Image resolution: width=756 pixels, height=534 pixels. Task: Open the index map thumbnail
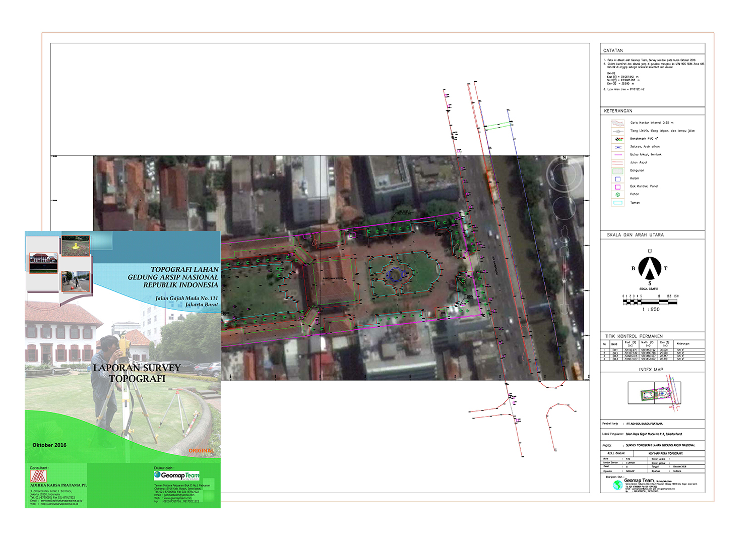point(654,393)
